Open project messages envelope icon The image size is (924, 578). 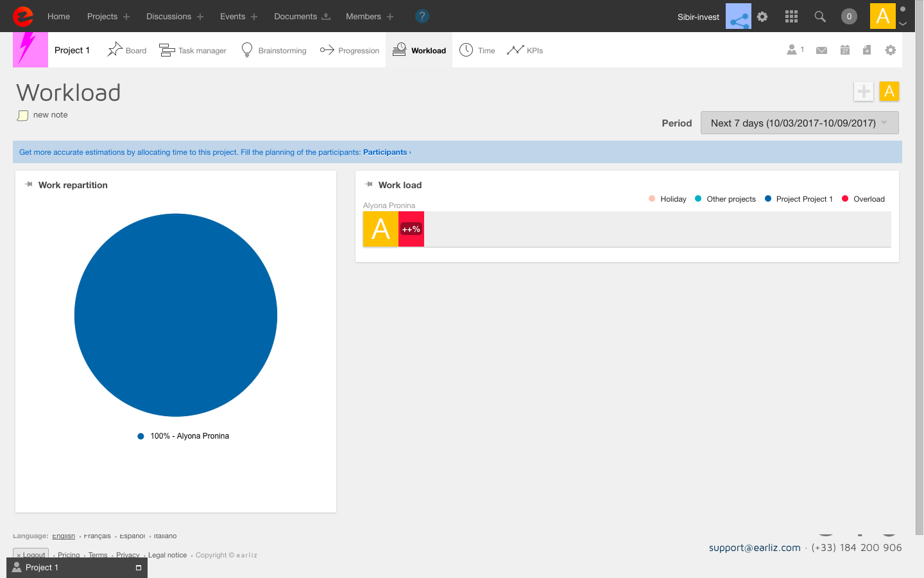point(821,50)
